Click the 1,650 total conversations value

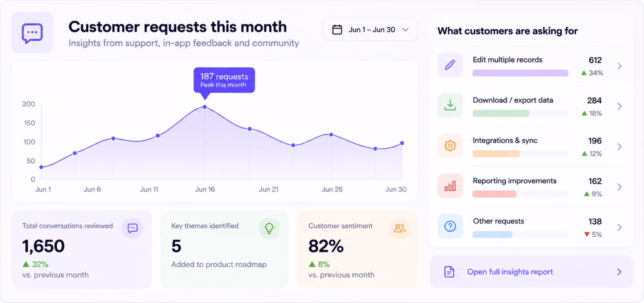43,246
